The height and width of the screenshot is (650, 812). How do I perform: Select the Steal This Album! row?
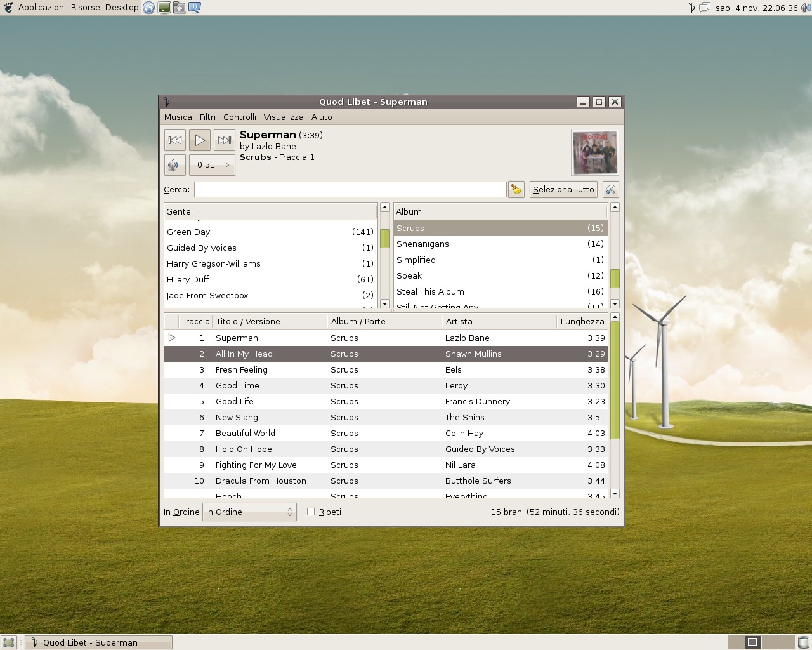coord(501,292)
